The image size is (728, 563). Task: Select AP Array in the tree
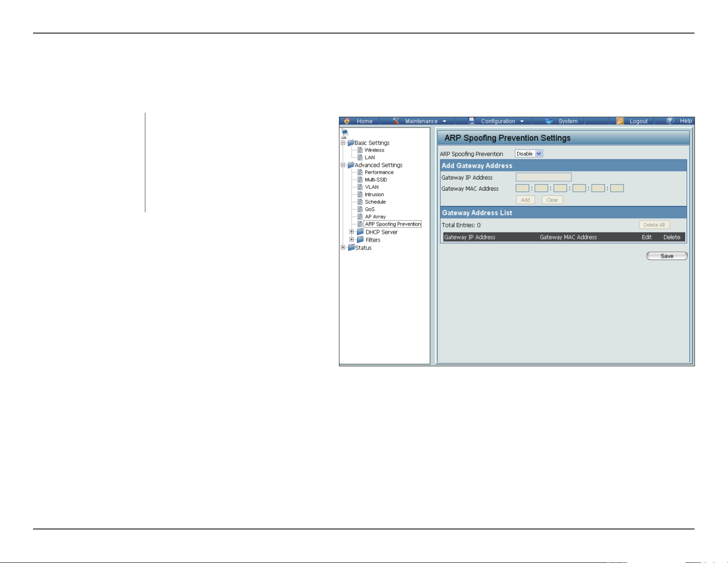pos(375,216)
